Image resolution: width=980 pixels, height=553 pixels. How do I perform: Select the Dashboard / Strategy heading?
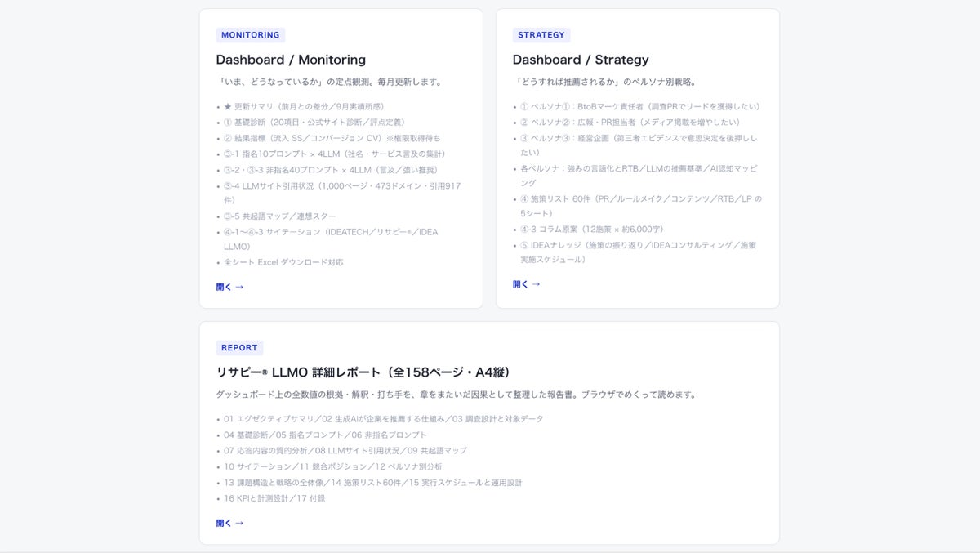581,60
